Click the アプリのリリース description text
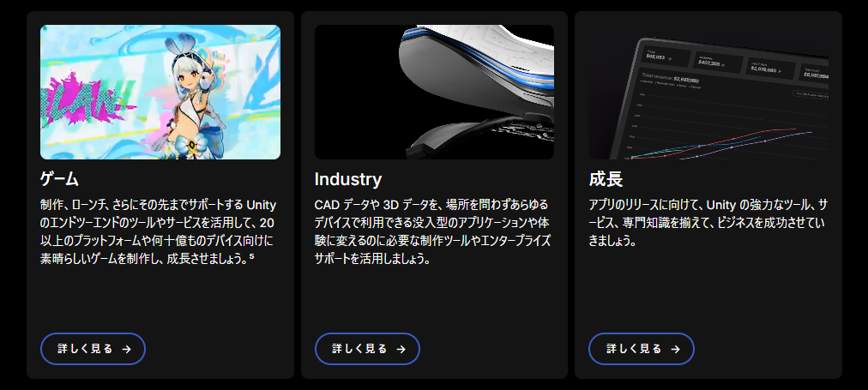The height and width of the screenshot is (390, 868). tap(708, 223)
